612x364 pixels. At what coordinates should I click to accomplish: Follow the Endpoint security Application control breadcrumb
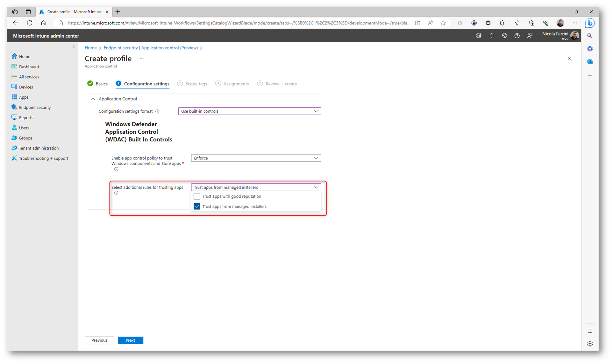point(151,48)
